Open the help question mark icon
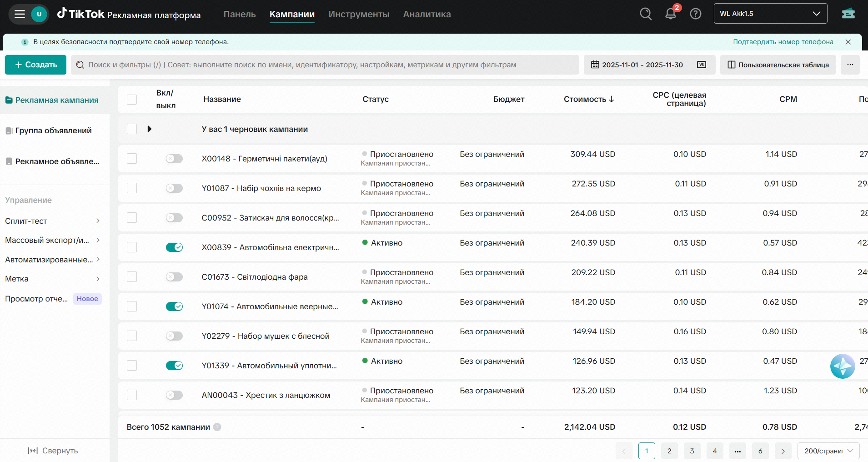The height and width of the screenshot is (462, 868). [695, 14]
